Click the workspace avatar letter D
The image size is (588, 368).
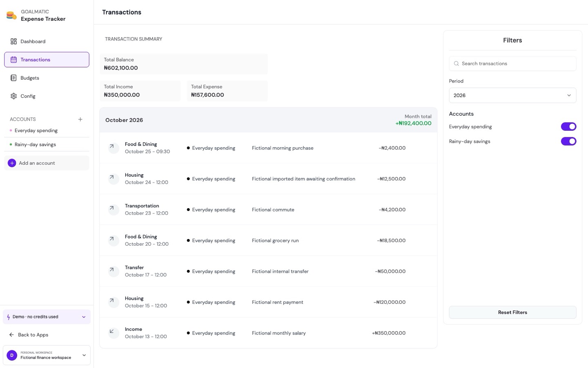(12, 355)
